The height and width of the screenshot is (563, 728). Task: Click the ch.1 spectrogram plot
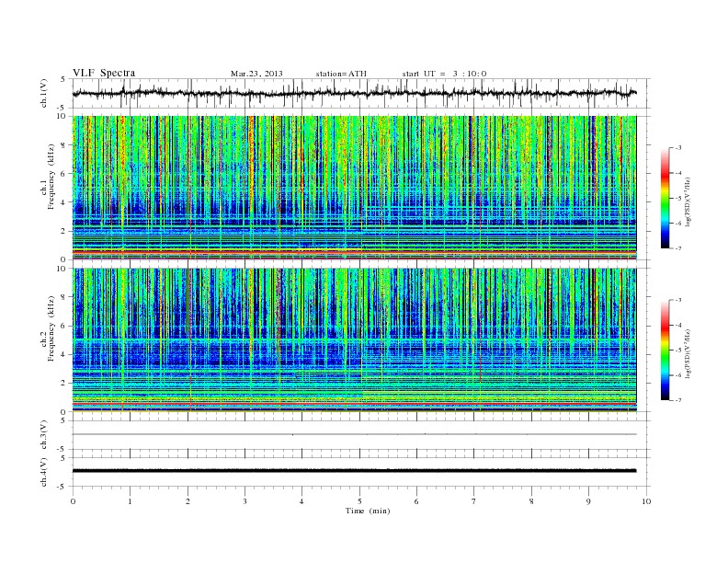pyautogui.click(x=354, y=188)
